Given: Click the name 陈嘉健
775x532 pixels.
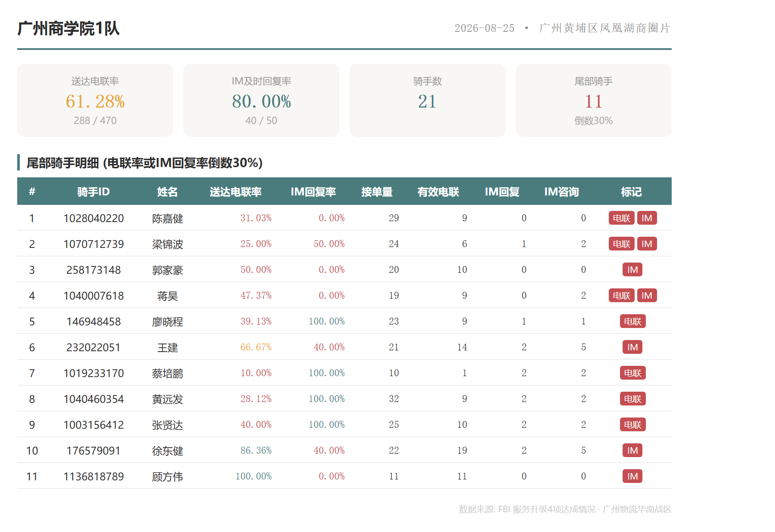Looking at the screenshot, I should [167, 219].
